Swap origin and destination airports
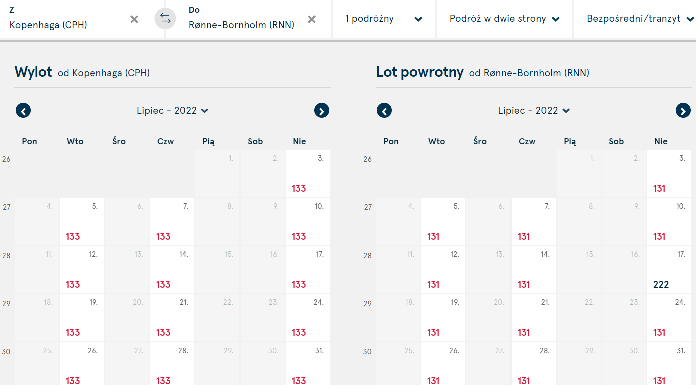The image size is (698, 388). 165,19
